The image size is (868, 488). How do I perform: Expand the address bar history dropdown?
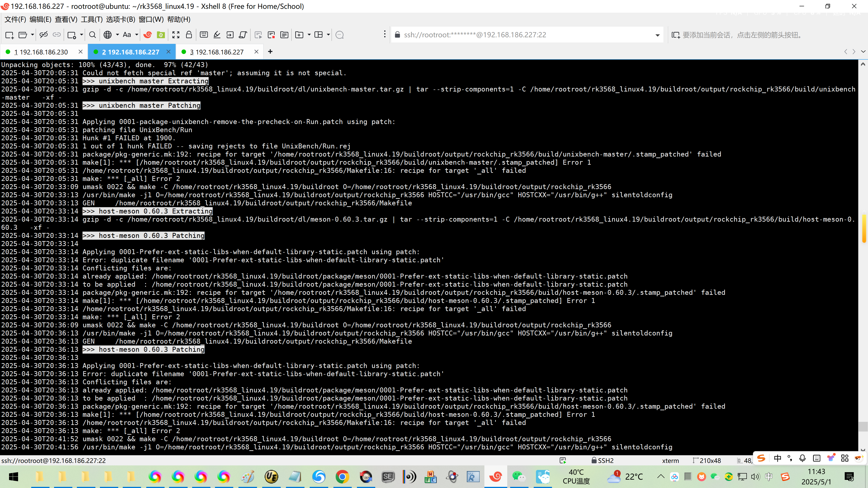tap(657, 35)
